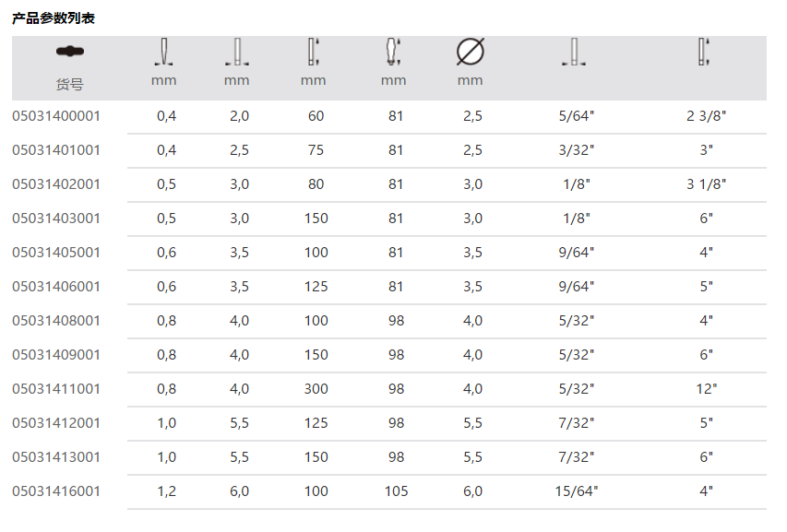Click the blade width mm icon
Screen dimensions: 787x532
(236, 53)
